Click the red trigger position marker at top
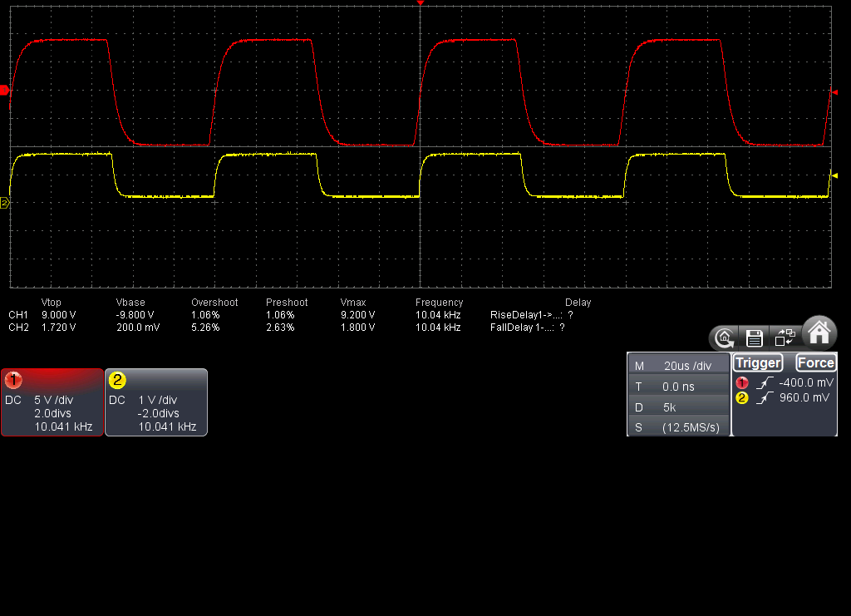The width and height of the screenshot is (851, 616). tap(421, 4)
